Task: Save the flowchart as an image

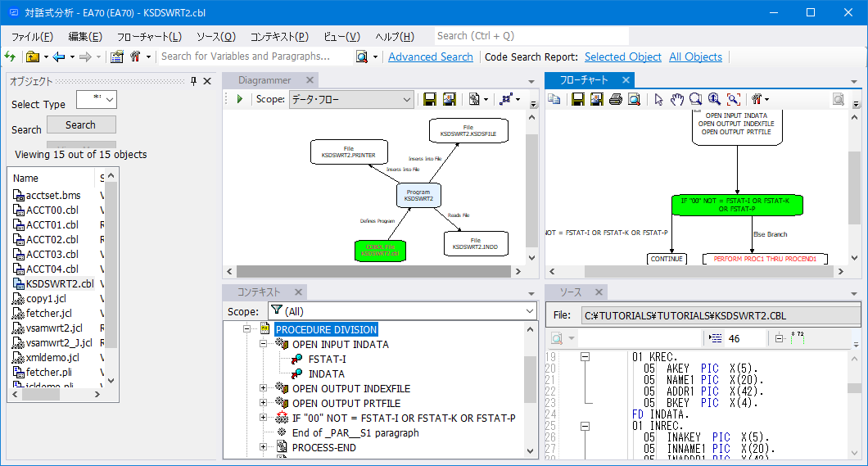Action: coord(597,99)
